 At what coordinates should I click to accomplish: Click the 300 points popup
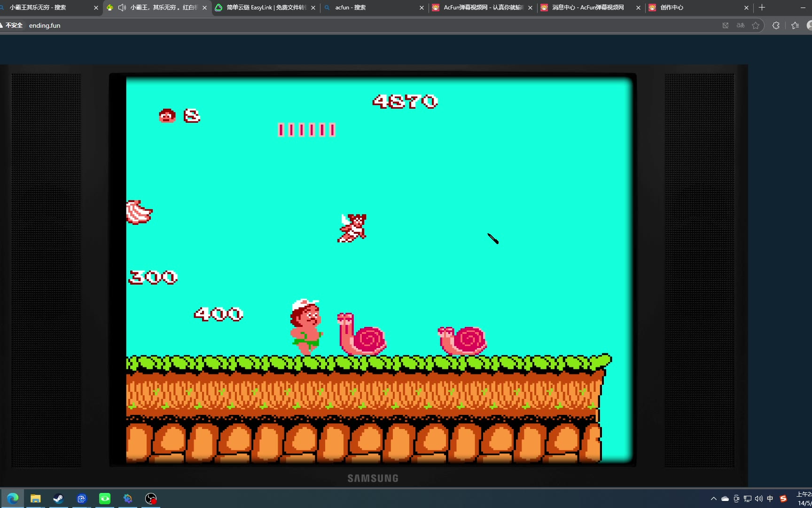click(153, 277)
